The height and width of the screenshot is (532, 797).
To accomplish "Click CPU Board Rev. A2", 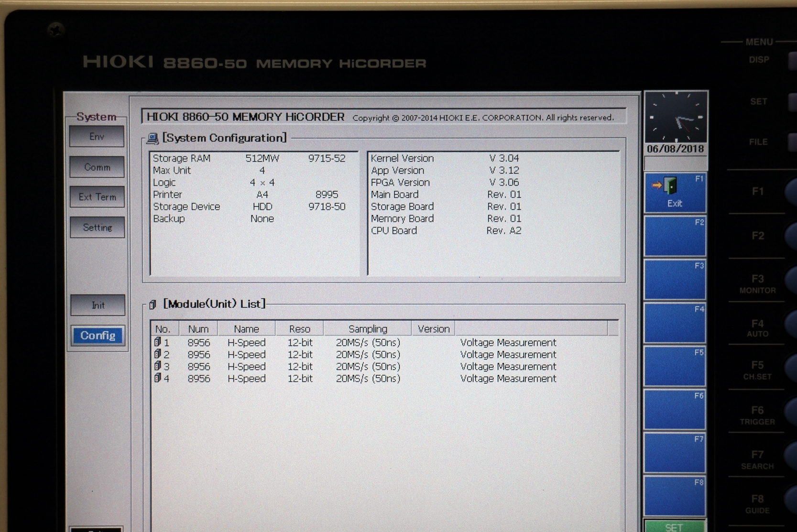I will (446, 230).
